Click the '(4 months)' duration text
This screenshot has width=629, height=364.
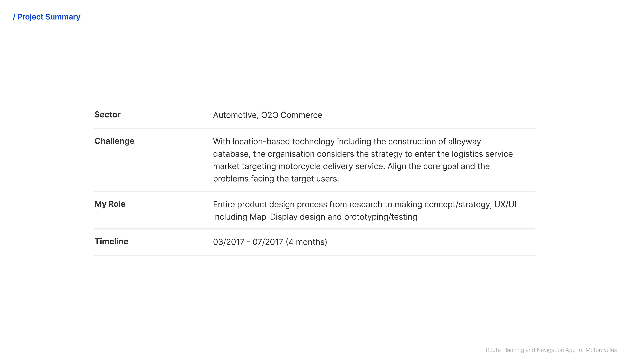tap(306, 242)
